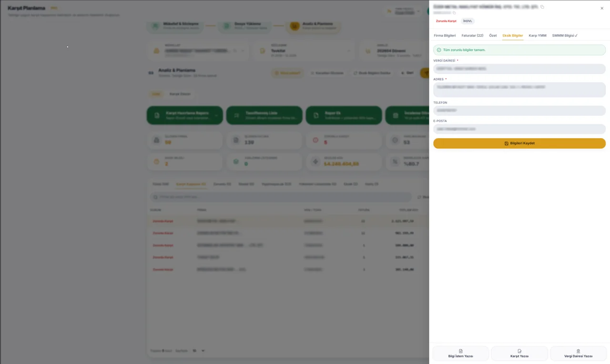Click the green check icon in the success banner
Image resolution: width=610 pixels, height=364 pixels.
pyautogui.click(x=439, y=50)
